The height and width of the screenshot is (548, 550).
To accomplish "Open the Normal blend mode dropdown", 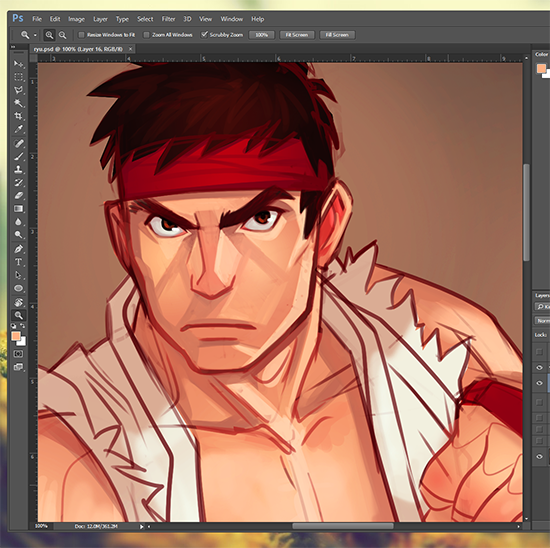I will [543, 321].
